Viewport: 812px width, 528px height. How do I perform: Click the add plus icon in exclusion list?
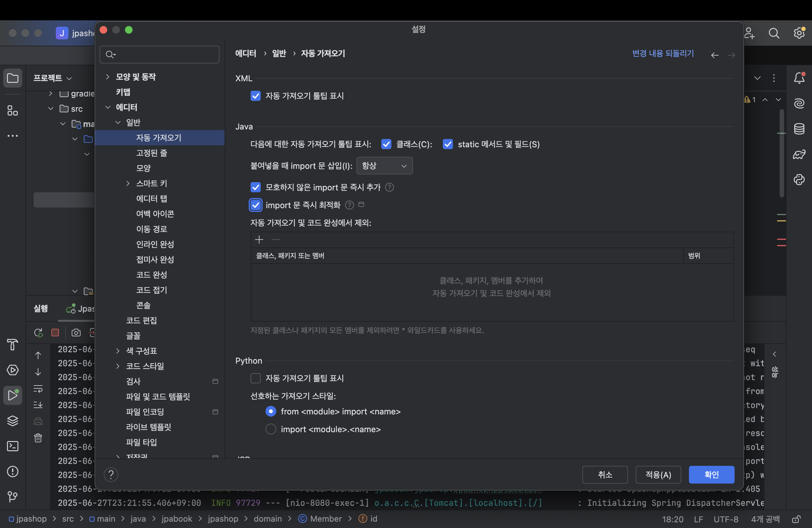pos(259,240)
